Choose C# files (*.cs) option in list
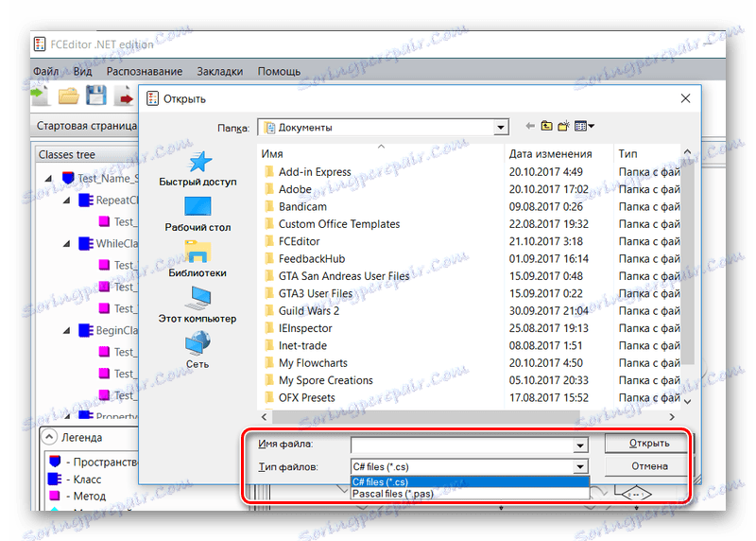 (470, 481)
